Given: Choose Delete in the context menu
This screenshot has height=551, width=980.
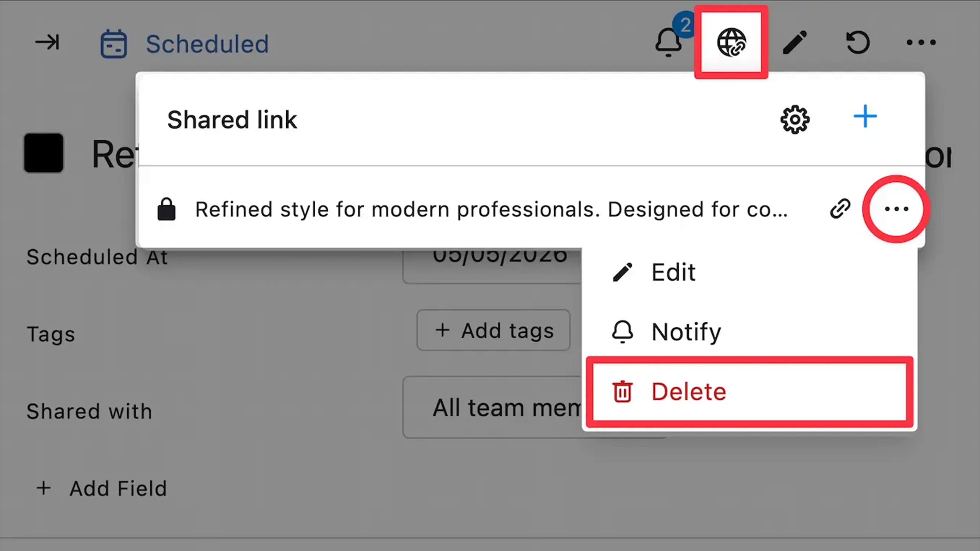Looking at the screenshot, I should [750, 392].
